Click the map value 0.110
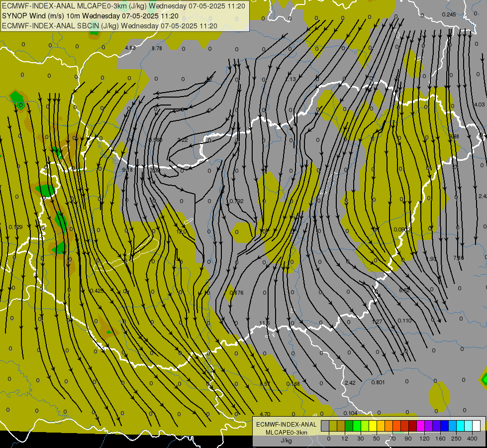Viewport: 487px width, 448px height. (404, 321)
